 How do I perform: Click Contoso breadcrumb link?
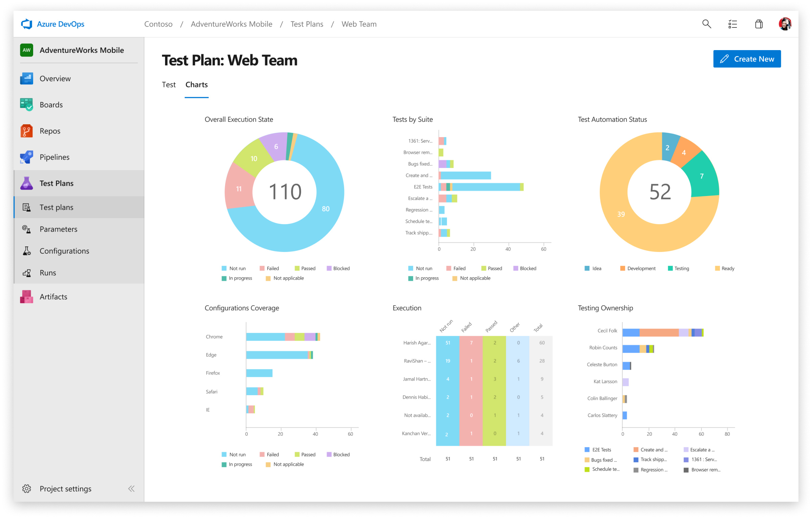[158, 24]
